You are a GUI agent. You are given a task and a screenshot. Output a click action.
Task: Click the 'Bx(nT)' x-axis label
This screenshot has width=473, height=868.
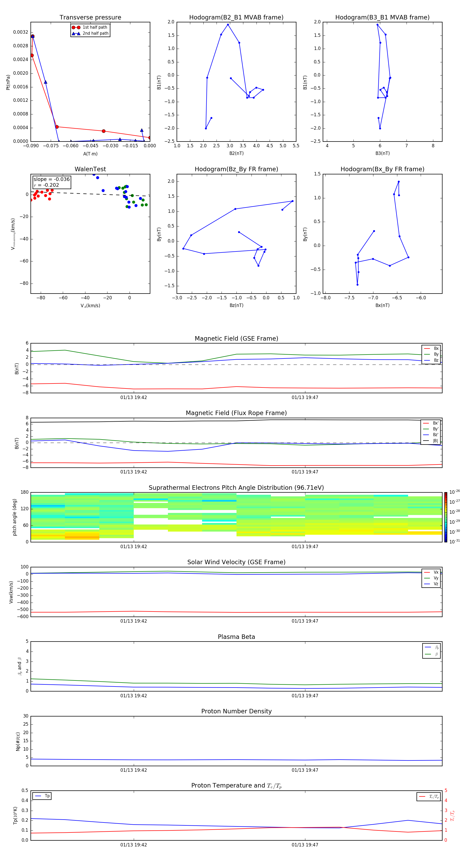382,305
